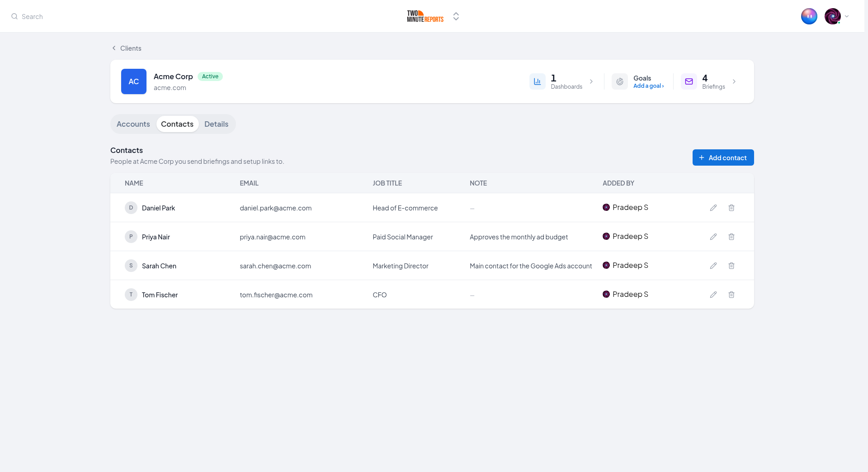Click the note Approves the monthly ad budget
868x472 pixels.
pyautogui.click(x=519, y=237)
